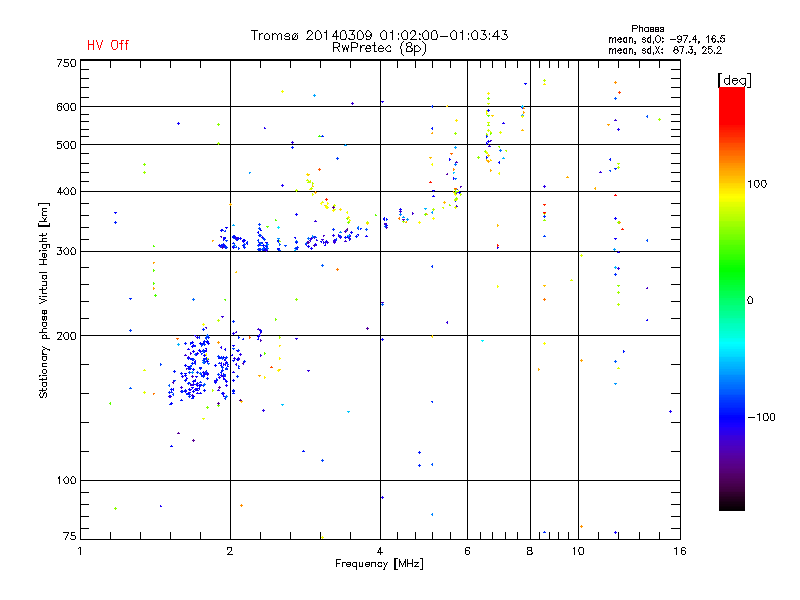Click the x-axis tick label '10'
The height and width of the screenshot is (600, 800).
(578, 551)
